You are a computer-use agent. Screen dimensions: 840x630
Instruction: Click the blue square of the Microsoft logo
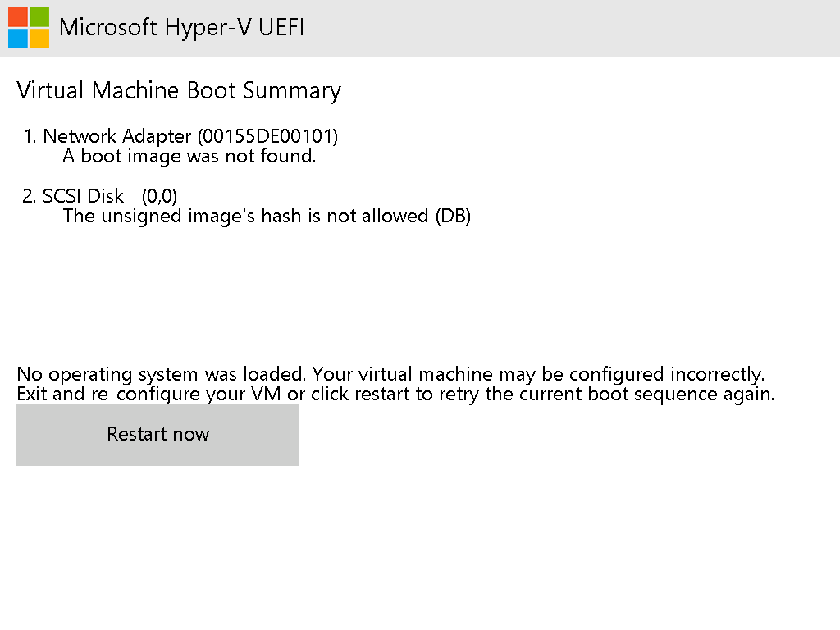pyautogui.click(x=18, y=39)
